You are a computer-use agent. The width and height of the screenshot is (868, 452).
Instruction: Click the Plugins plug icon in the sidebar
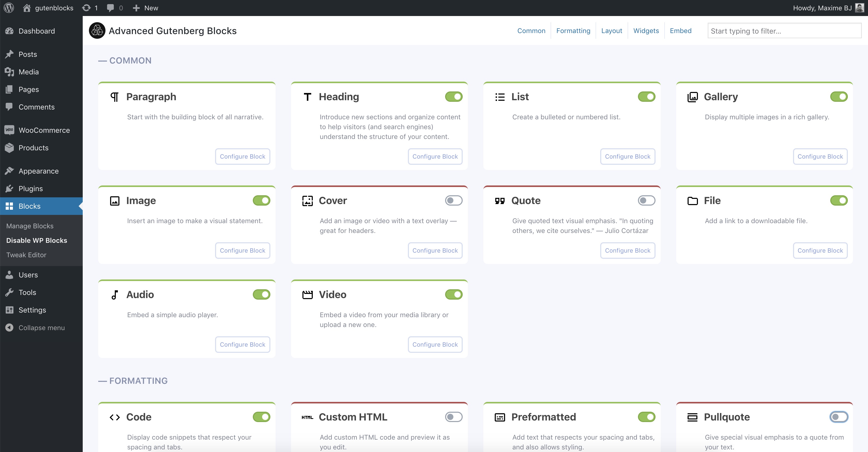point(9,189)
